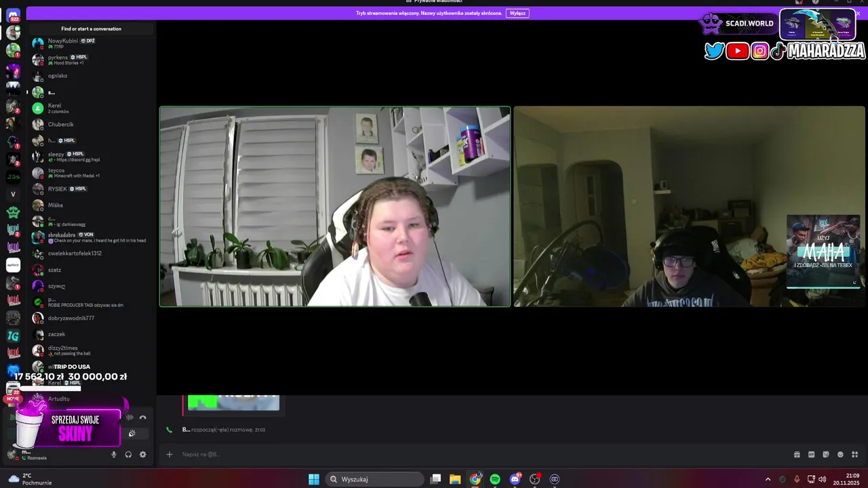868x488 pixels.
Task: Click Twitter icon in overlay banner
Action: pyautogui.click(x=714, y=51)
